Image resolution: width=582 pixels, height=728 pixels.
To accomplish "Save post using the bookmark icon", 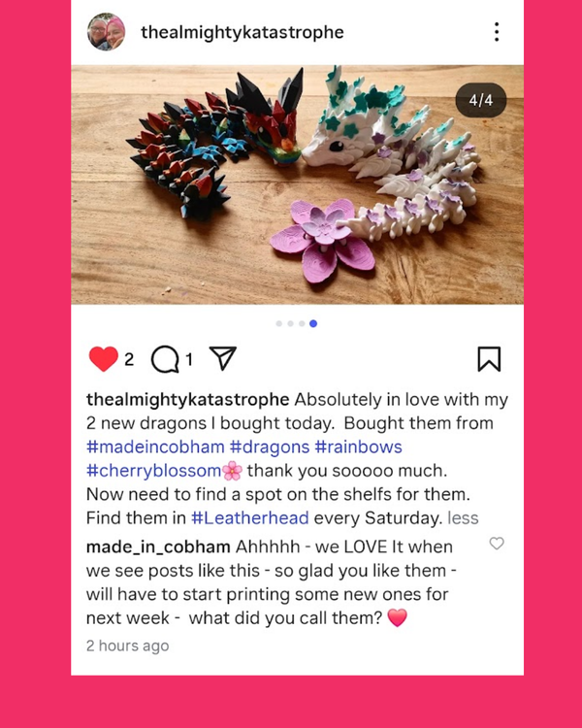I will (489, 359).
